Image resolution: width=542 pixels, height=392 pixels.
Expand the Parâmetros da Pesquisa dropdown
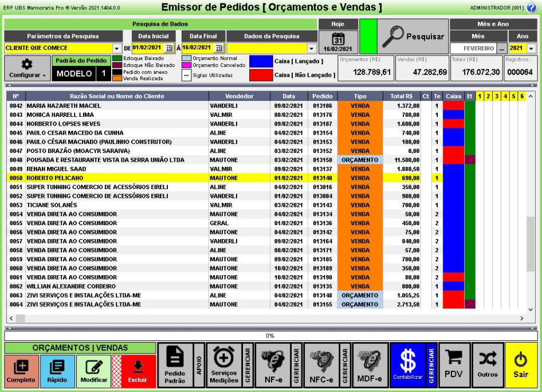click(117, 49)
